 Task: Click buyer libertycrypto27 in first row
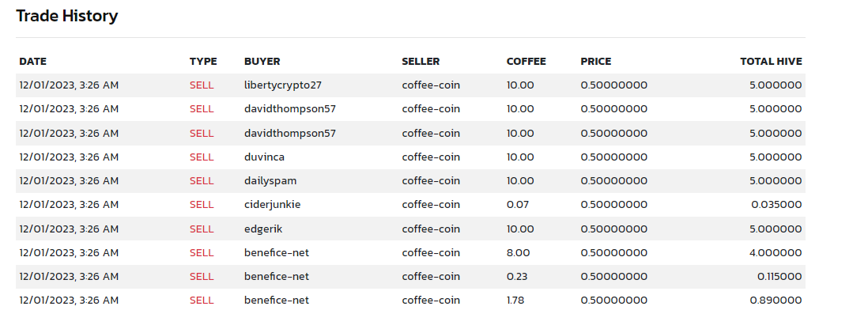click(283, 85)
